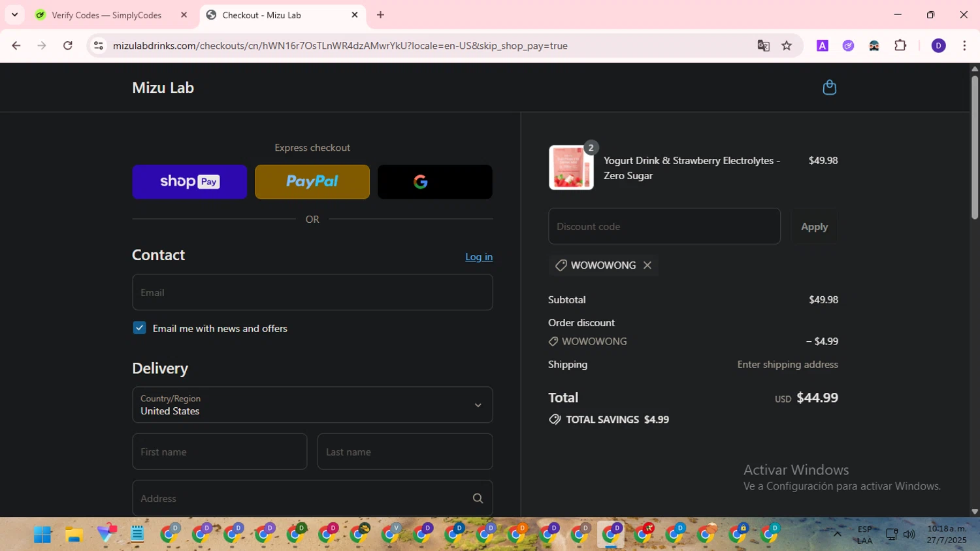Expand the Country/Region dropdown
Viewport: 980px width, 551px height.
(312, 405)
